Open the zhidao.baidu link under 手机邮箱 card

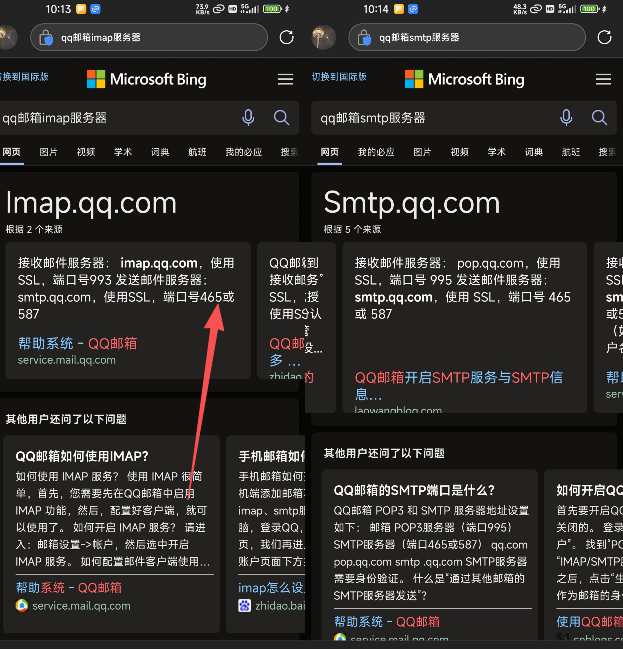click(280, 606)
